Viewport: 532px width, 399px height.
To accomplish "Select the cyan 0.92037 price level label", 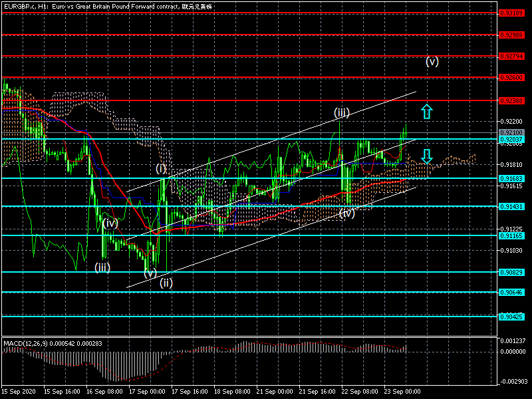I will pyautogui.click(x=511, y=140).
